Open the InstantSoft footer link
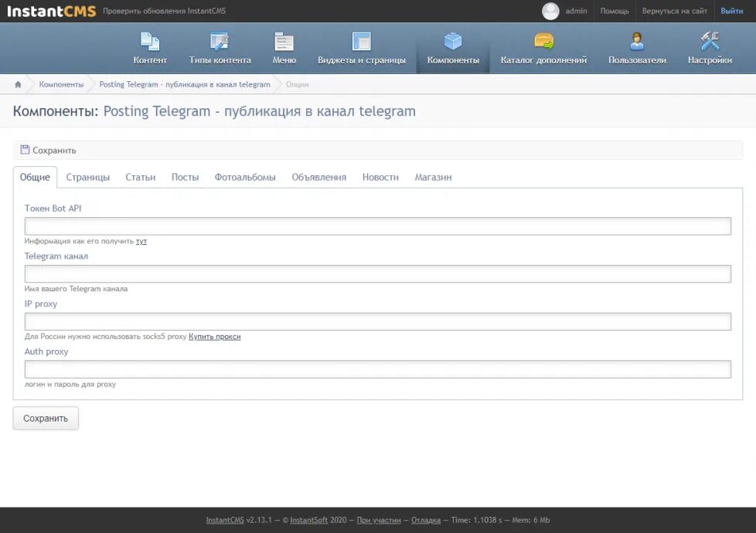The image size is (756, 533). point(308,520)
